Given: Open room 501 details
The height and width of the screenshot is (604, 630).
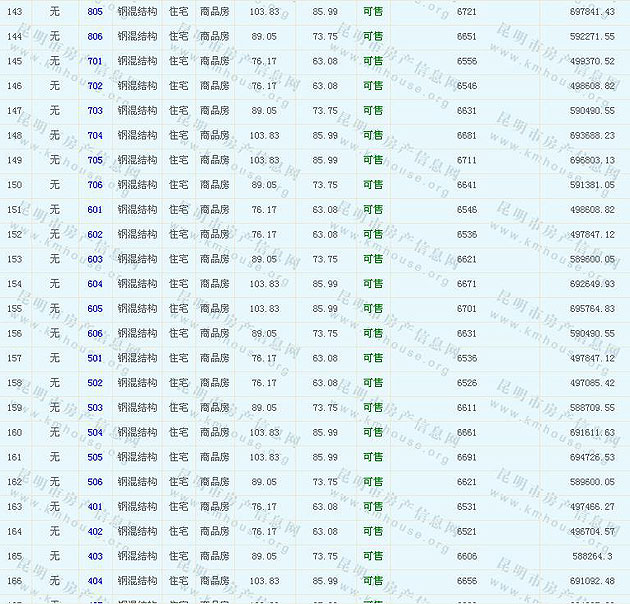Looking at the screenshot, I should [x=95, y=358].
